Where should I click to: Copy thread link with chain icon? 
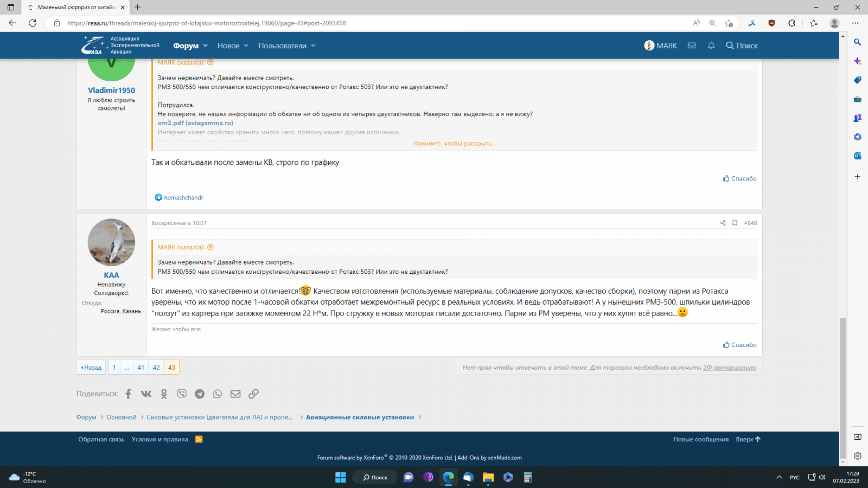pos(253,394)
